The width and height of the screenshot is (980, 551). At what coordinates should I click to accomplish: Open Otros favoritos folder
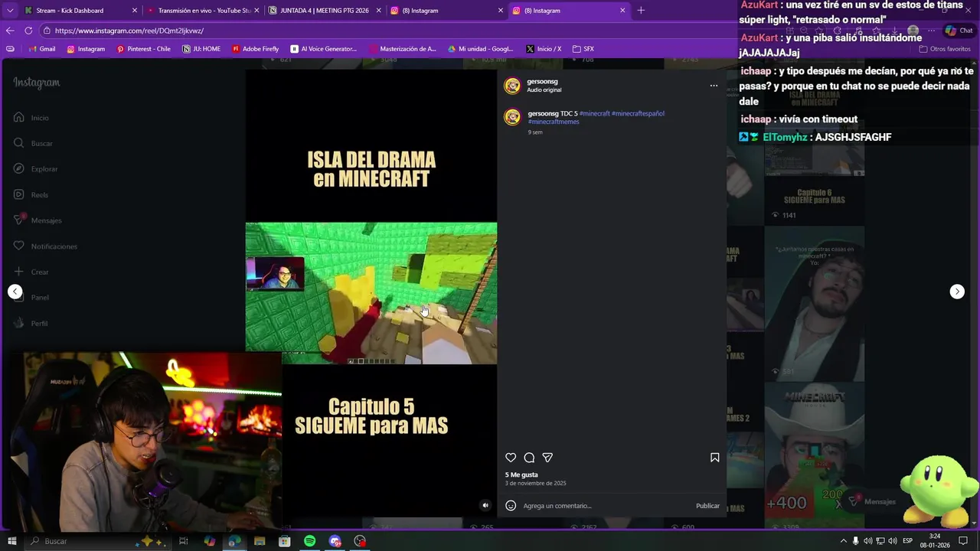(x=944, y=49)
